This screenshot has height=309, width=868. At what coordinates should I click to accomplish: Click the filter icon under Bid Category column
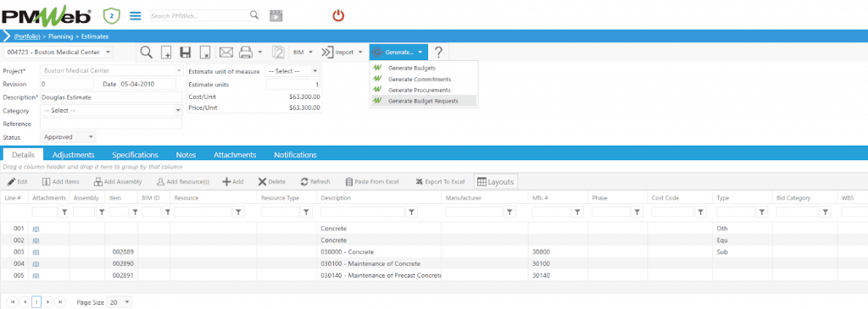pyautogui.click(x=825, y=212)
